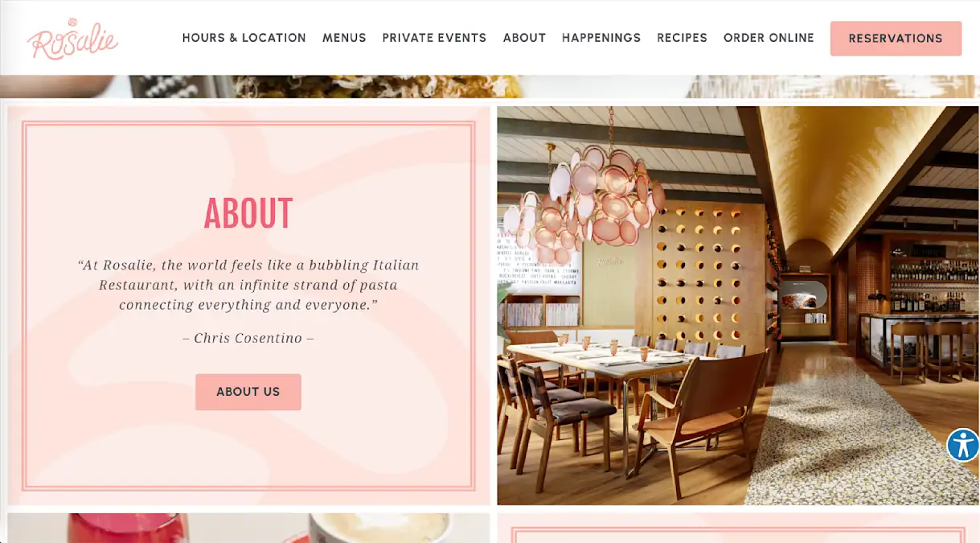Click the food banner image strip
The image size is (980, 543).
[490, 86]
